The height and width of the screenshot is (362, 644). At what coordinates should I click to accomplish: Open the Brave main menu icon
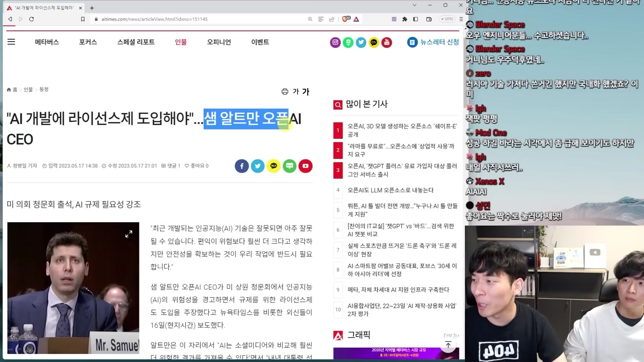[460, 19]
